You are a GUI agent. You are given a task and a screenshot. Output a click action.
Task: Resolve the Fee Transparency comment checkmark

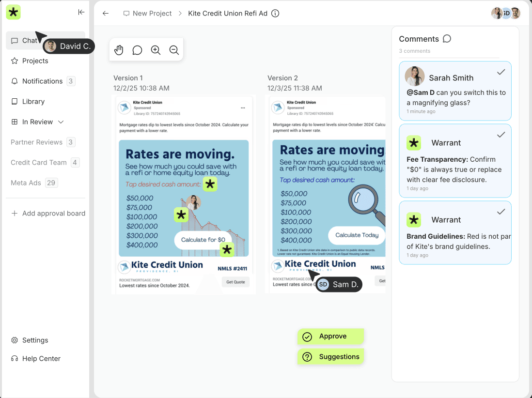pyautogui.click(x=501, y=135)
